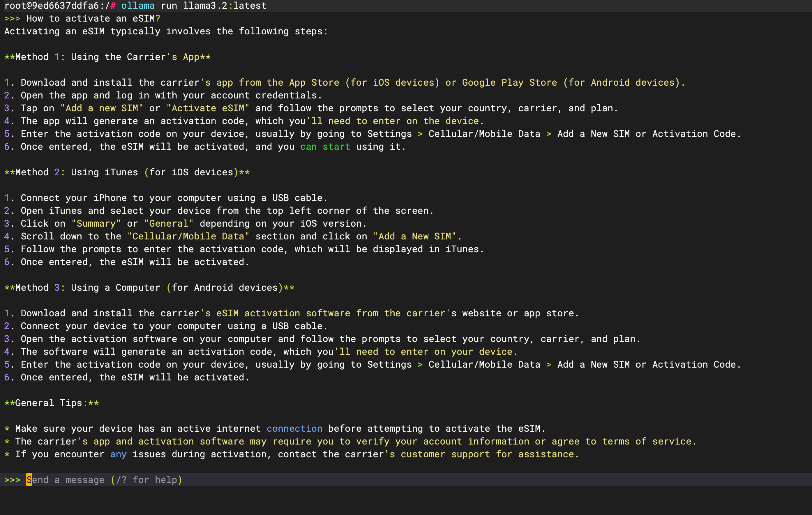
Task: Click the blue word 'connection' in tips
Action: (294, 428)
